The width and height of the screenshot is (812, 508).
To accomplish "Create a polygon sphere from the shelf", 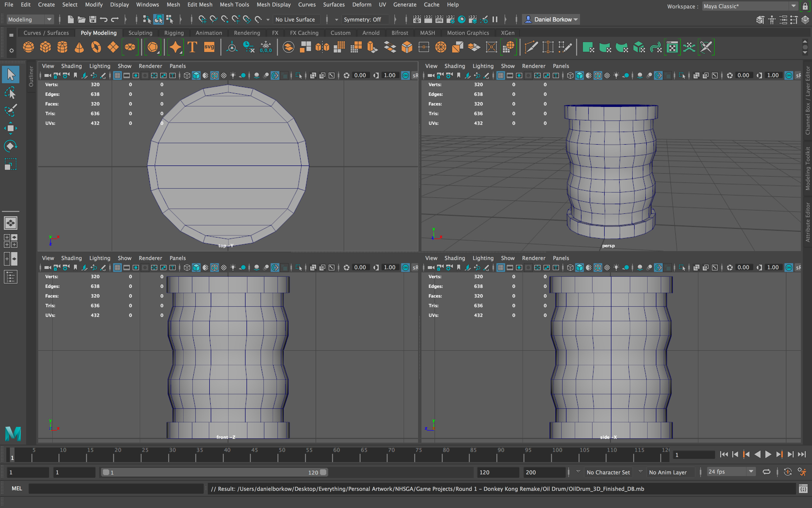I will click(x=29, y=47).
